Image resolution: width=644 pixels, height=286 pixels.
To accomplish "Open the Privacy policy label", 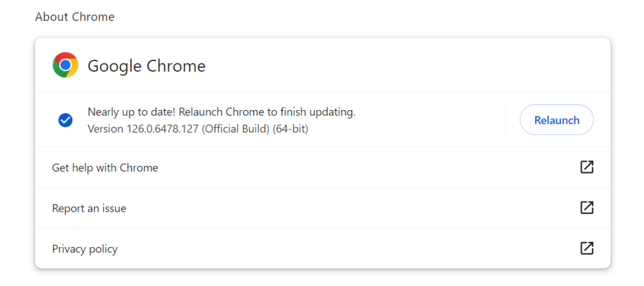I will [x=85, y=249].
